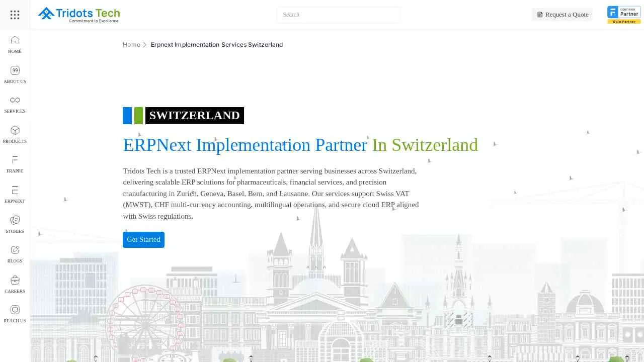Click the Erpnext Implementation Services Switzerland breadcrumb

click(x=217, y=45)
